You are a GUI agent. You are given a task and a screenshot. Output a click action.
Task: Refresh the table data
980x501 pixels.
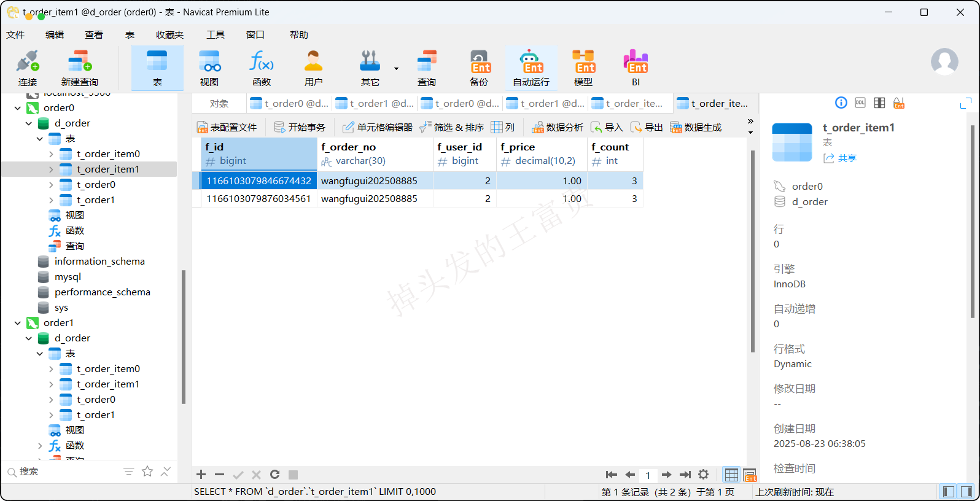coord(274,475)
